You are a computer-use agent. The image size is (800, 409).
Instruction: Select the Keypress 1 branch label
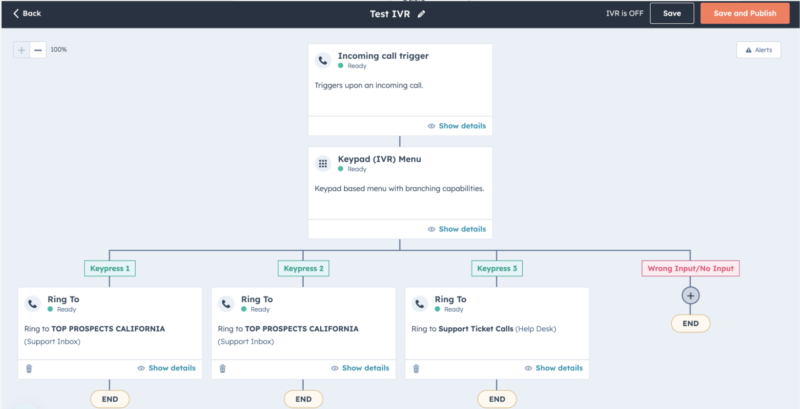pyautogui.click(x=110, y=268)
